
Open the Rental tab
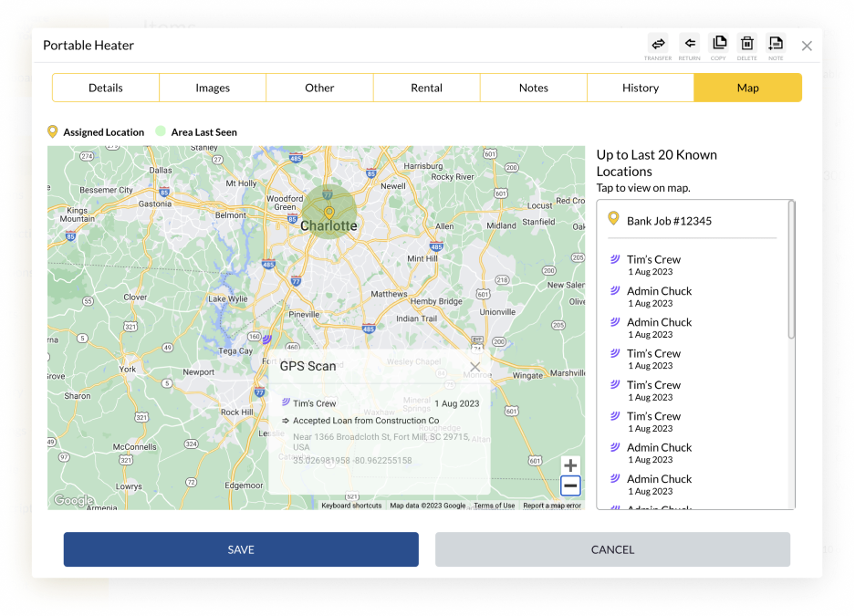[426, 88]
